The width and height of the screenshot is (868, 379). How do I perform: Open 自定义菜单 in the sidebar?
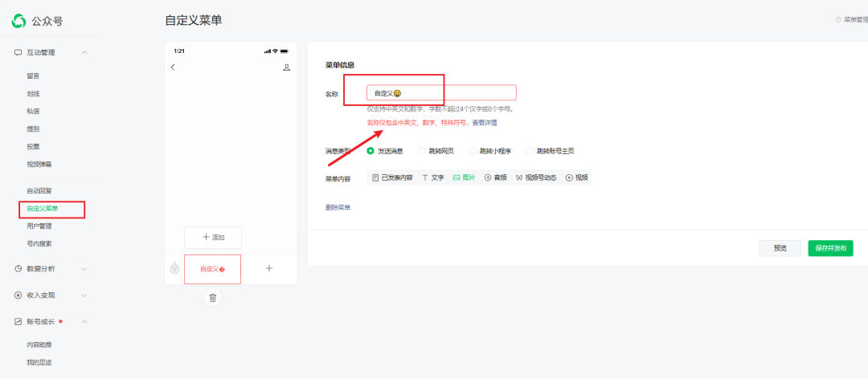[43, 209]
